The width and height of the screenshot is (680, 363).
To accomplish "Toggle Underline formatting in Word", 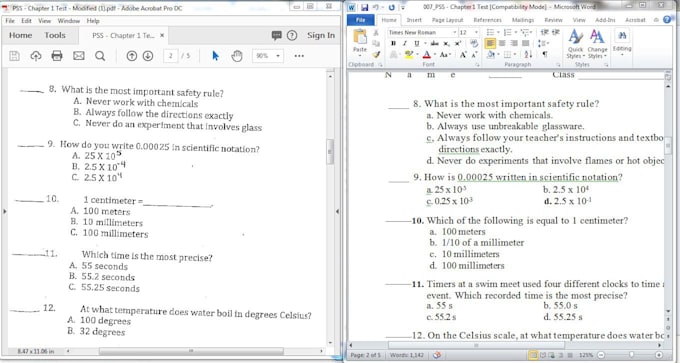I will 416,43.
